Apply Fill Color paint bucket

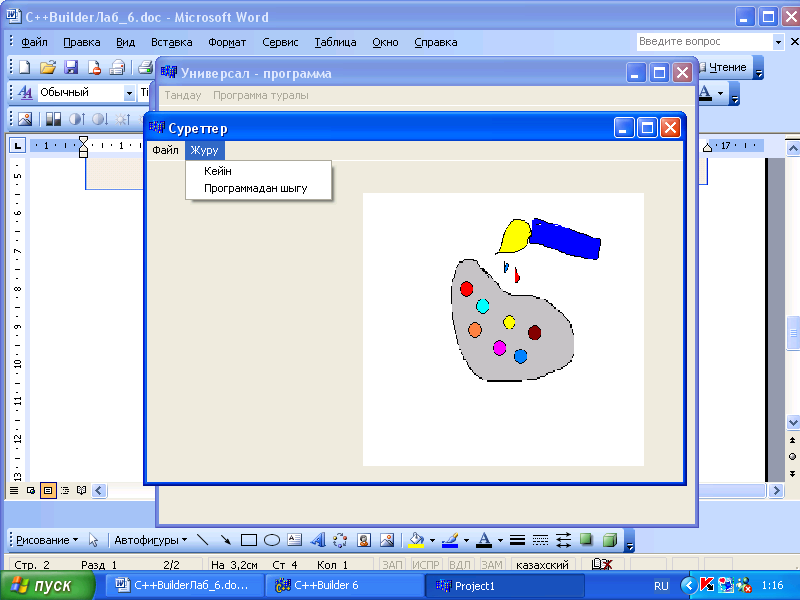click(416, 540)
